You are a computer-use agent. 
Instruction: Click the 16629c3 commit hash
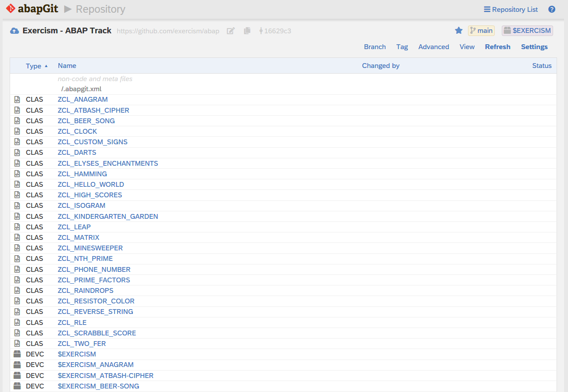click(x=278, y=31)
